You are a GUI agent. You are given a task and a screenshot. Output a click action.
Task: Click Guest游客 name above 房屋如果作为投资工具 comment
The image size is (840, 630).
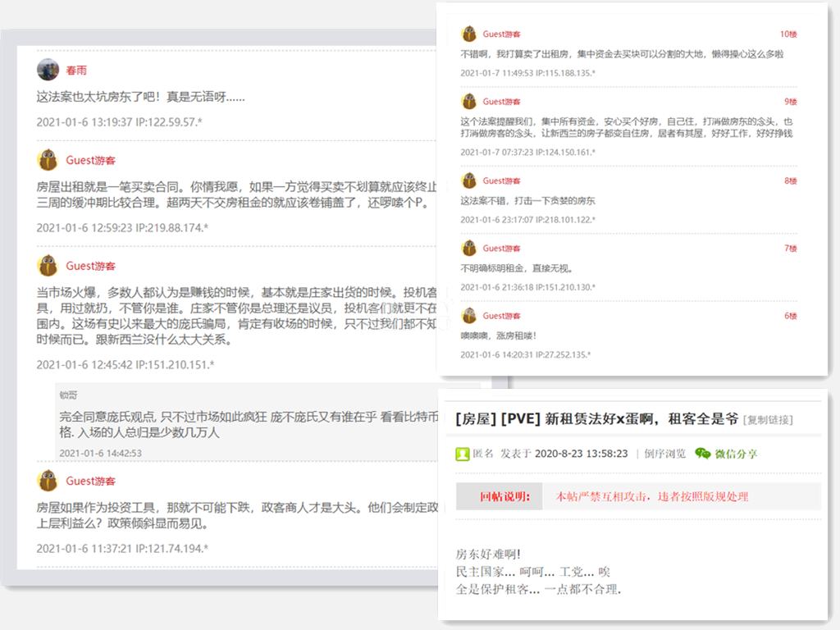click(90, 481)
